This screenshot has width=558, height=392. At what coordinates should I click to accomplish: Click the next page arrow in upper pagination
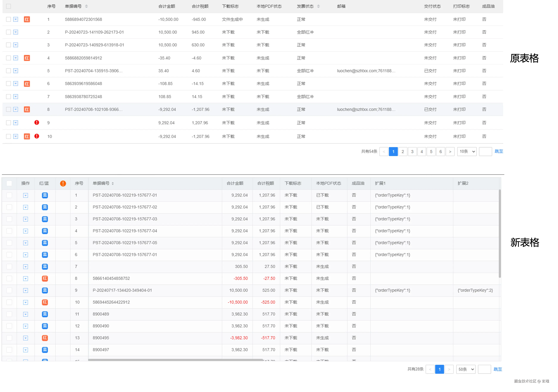[x=450, y=152]
